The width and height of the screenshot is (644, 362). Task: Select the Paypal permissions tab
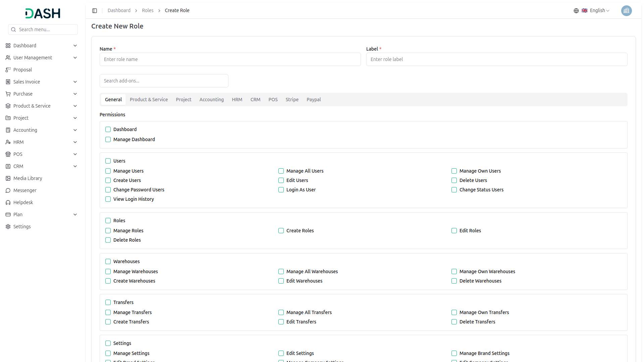pos(313,100)
